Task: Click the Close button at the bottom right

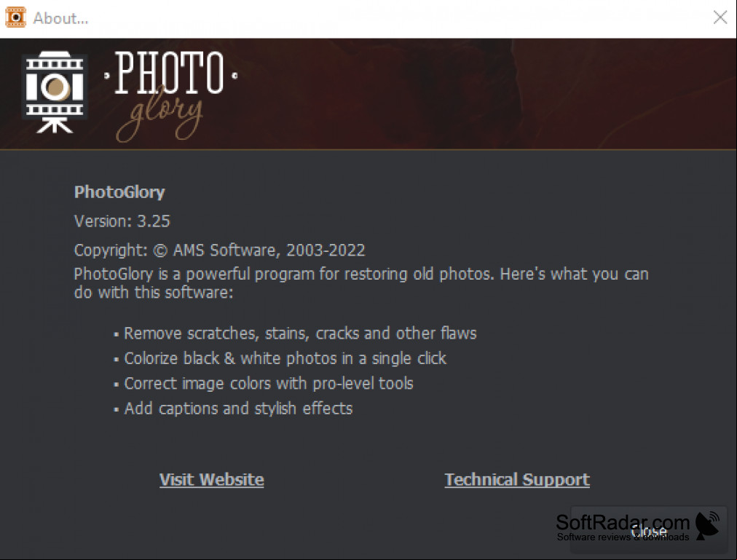Action: pyautogui.click(x=649, y=531)
